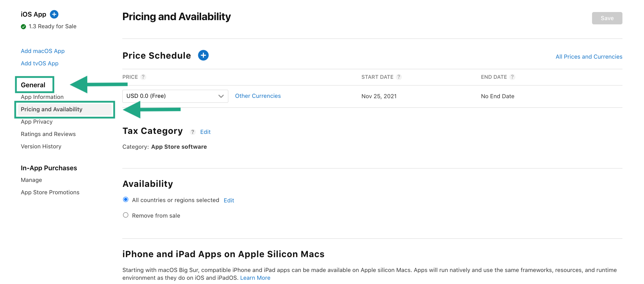Open the USD 0.0 (Free) price dropdown
This screenshot has height=284, width=644.
point(175,96)
